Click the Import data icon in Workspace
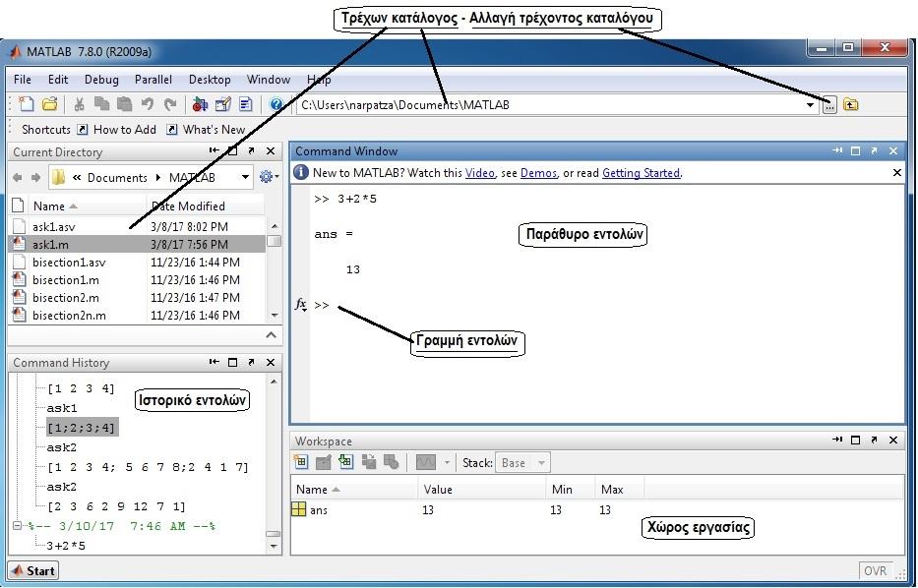The width and height of the screenshot is (918, 588). click(346, 462)
